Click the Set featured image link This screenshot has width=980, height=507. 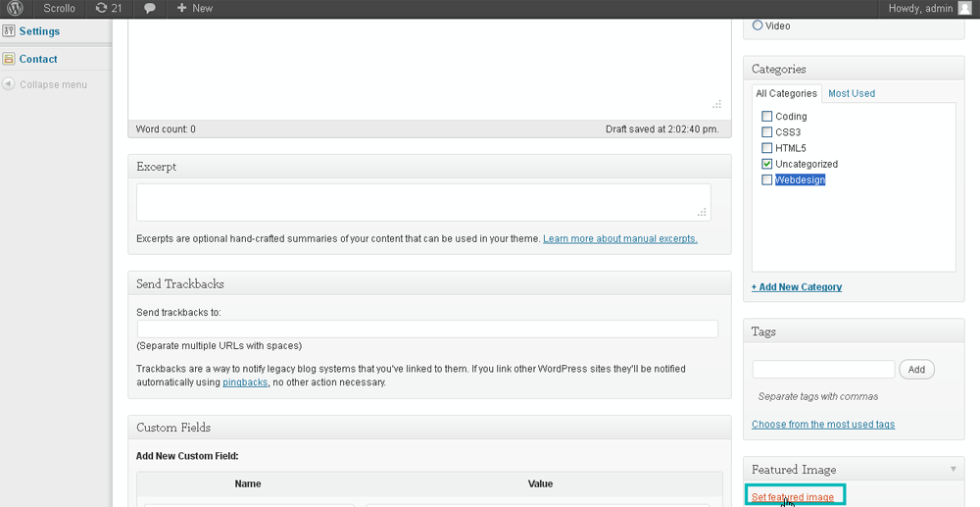click(792, 497)
